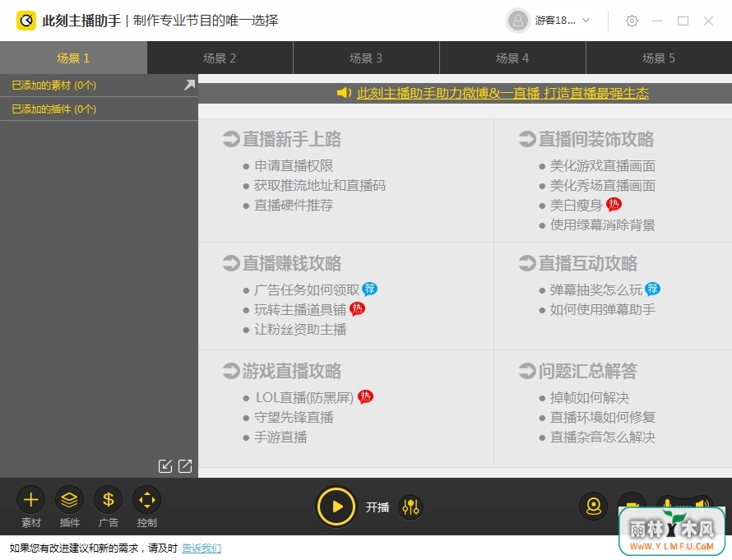Click the 游戏直播攻略 section heading

click(291, 371)
